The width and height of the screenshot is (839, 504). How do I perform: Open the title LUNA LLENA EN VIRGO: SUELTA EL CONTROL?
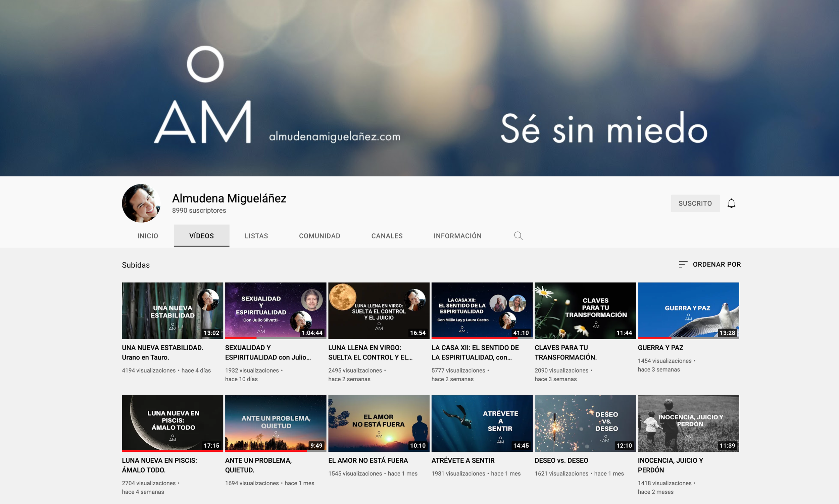[371, 352]
